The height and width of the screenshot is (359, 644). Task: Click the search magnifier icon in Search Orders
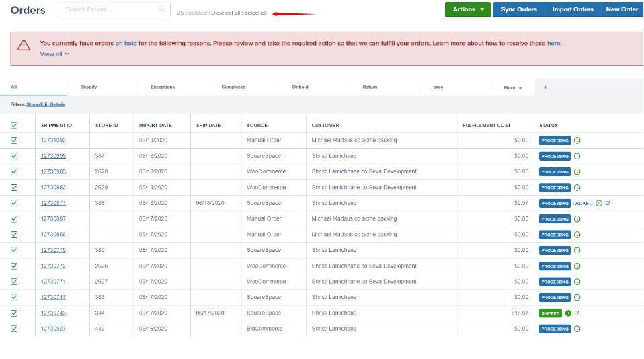162,9
